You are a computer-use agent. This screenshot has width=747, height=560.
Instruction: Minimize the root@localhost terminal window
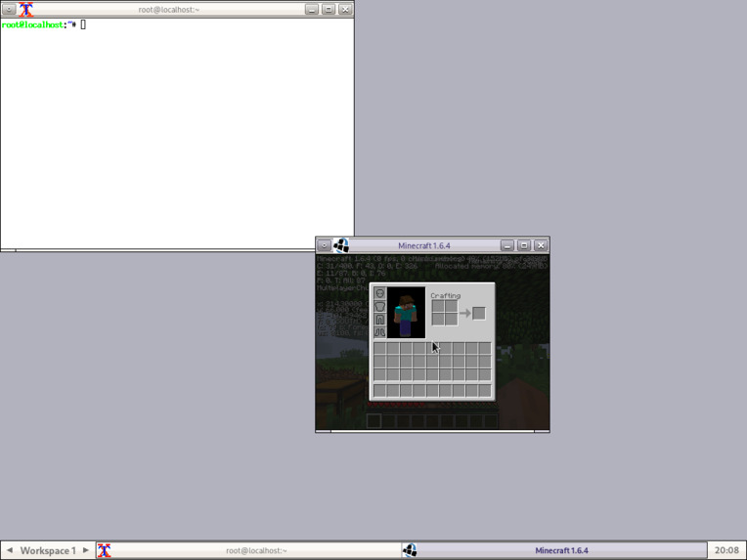[x=312, y=9]
